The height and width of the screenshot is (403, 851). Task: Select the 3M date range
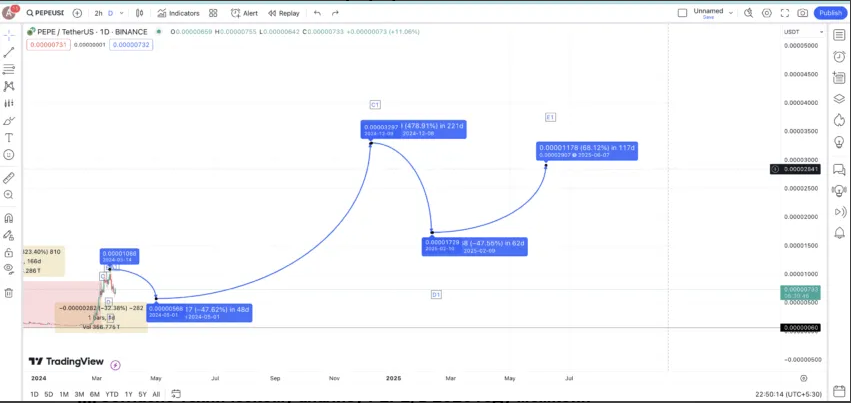pyautogui.click(x=79, y=394)
